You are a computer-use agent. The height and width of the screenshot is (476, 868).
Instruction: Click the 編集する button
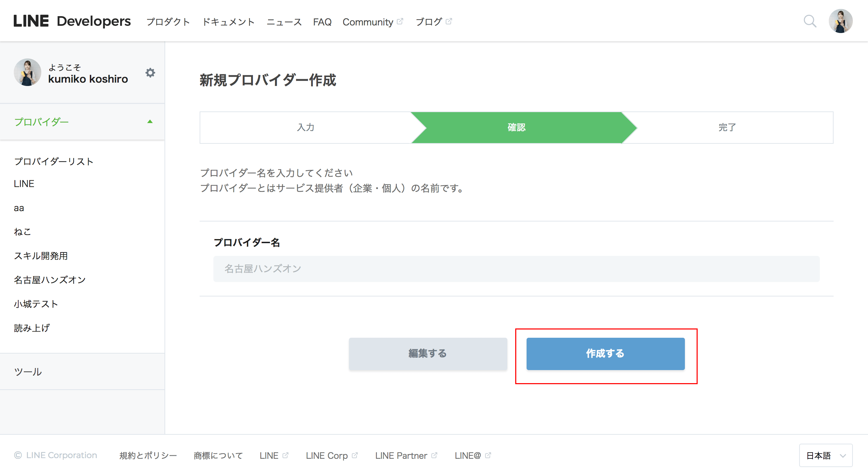point(427,354)
